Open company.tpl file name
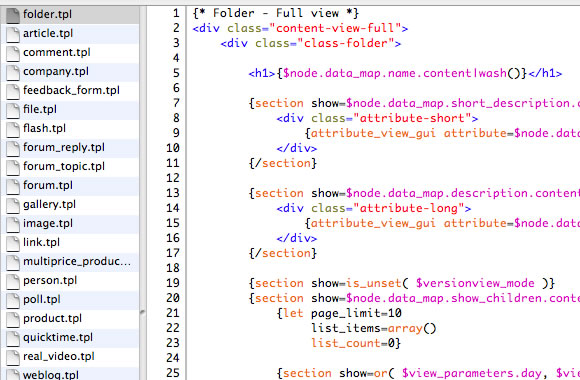Viewport: 580px width, 380px height. coord(56,71)
